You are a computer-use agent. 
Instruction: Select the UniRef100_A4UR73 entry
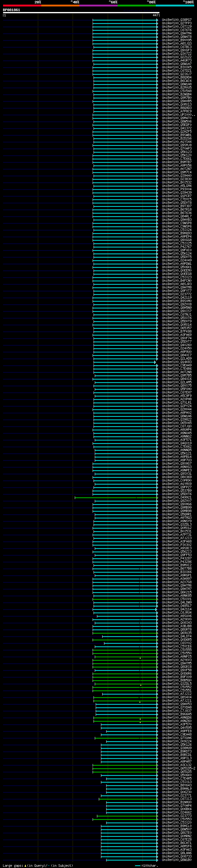click(177, 61)
